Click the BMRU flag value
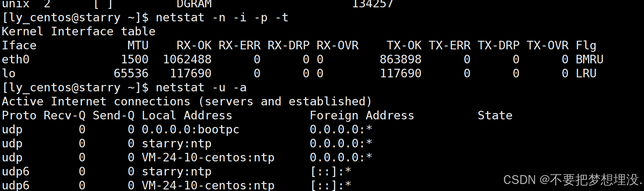Screen dimensions: 644x191 (589, 60)
